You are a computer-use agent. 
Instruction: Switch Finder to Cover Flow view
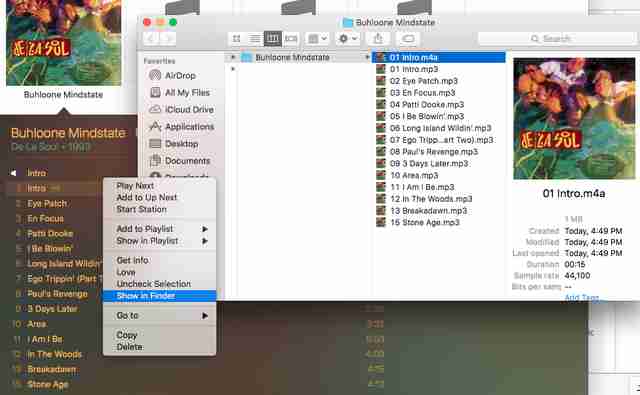291,39
